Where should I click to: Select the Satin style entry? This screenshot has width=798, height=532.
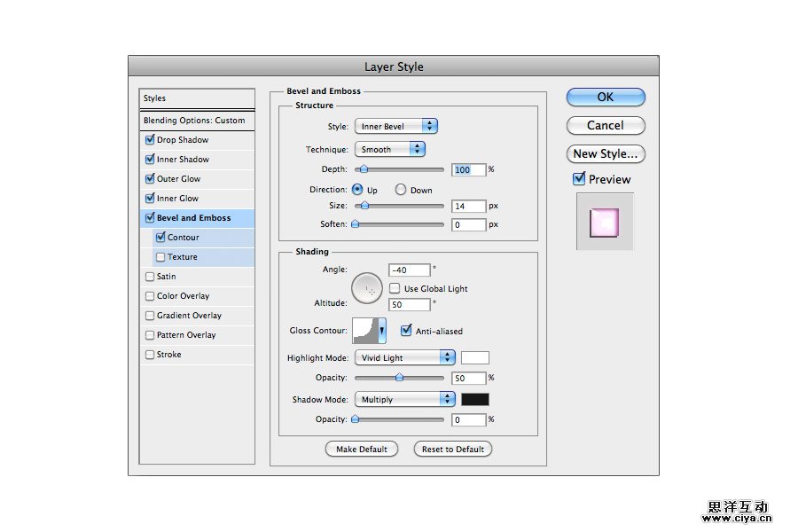166,277
